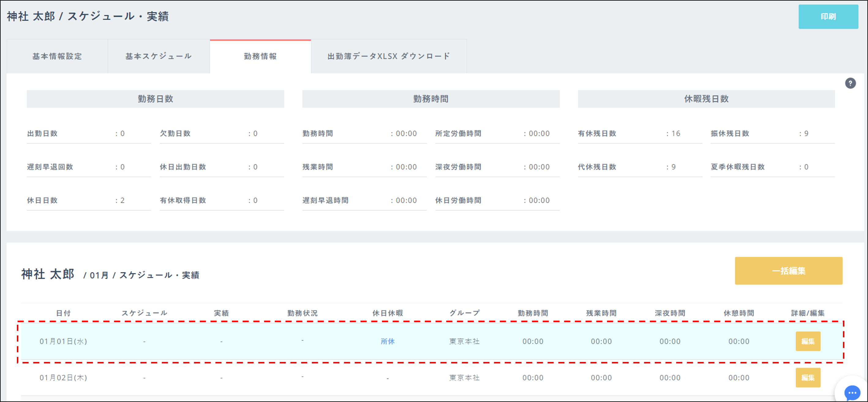The image size is (868, 402).
Task: Switch to 基本情報設定 tab
Action: [x=57, y=56]
